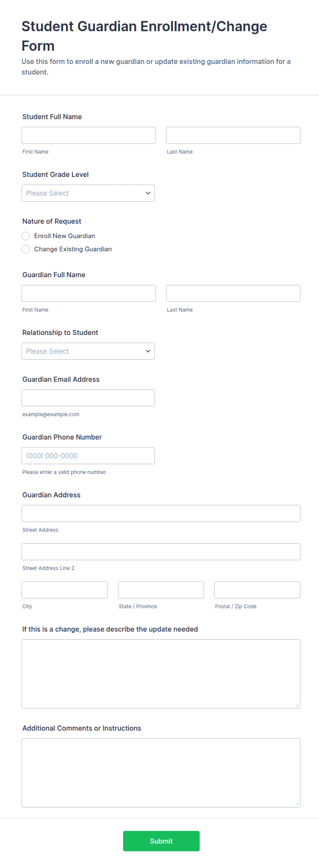Click the Guardian Phone Number field

[x=88, y=455]
